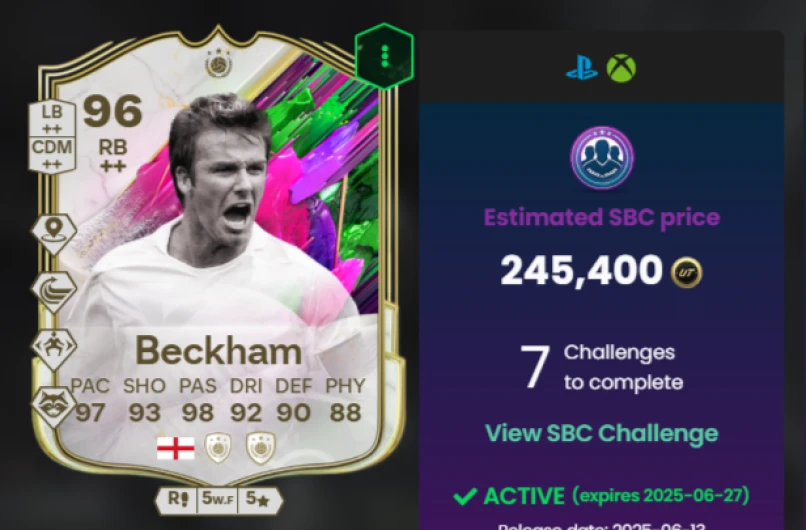Click the purple squad SBC badge icon
Image resolution: width=806 pixels, height=530 pixels.
click(602, 158)
